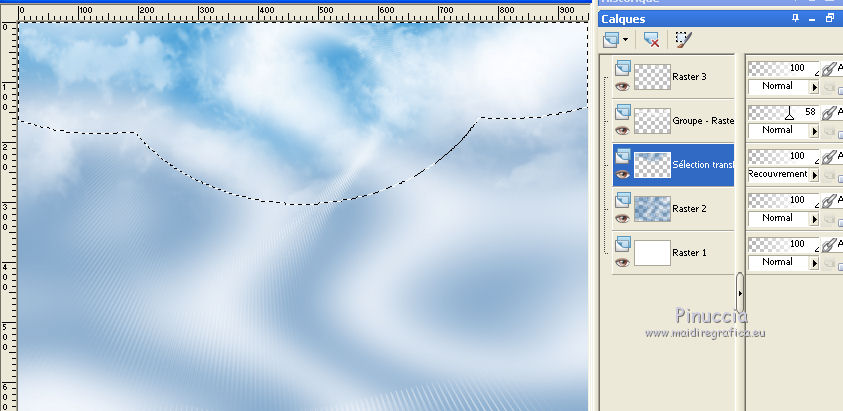Adjust the 58 opacity slider of Groupe layer
843x411 pixels.
tap(783, 112)
